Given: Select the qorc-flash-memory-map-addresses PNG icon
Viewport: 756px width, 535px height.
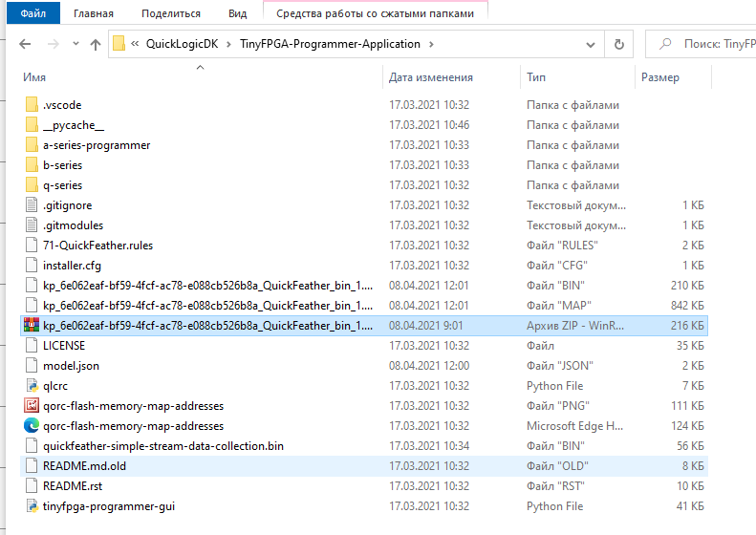Looking at the screenshot, I should point(32,406).
